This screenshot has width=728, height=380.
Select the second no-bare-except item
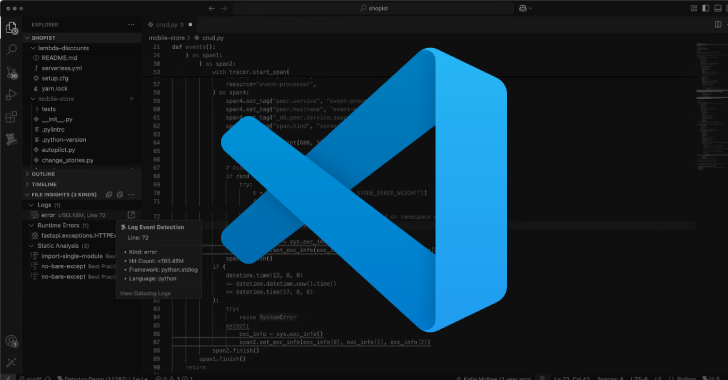click(x=70, y=276)
